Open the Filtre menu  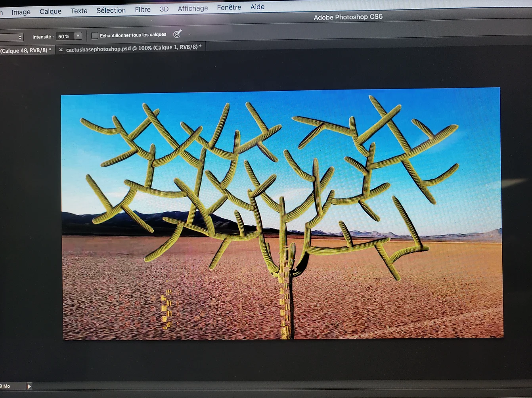coord(143,10)
